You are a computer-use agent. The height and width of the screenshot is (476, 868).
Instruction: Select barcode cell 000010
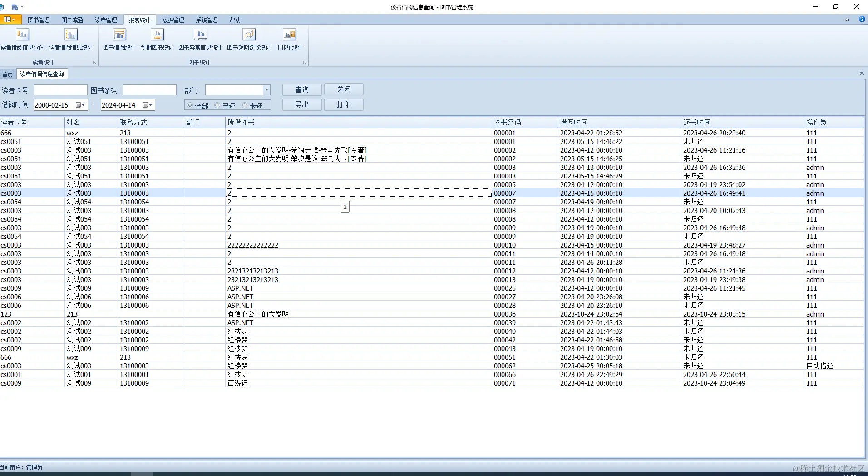coord(525,245)
